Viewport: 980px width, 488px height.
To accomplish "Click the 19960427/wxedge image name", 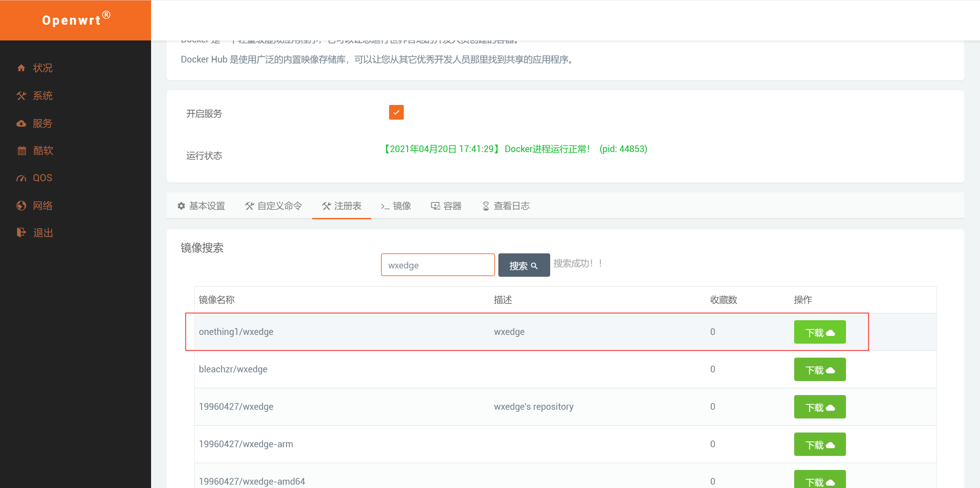I will pyautogui.click(x=236, y=407).
